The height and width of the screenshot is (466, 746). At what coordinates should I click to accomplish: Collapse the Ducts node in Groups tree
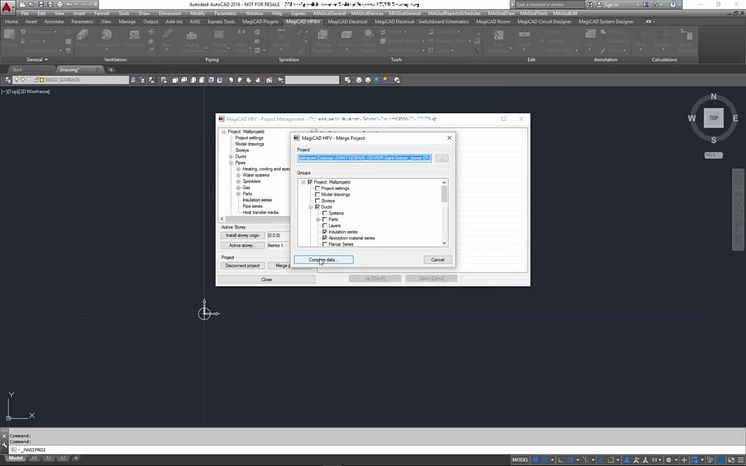point(311,207)
